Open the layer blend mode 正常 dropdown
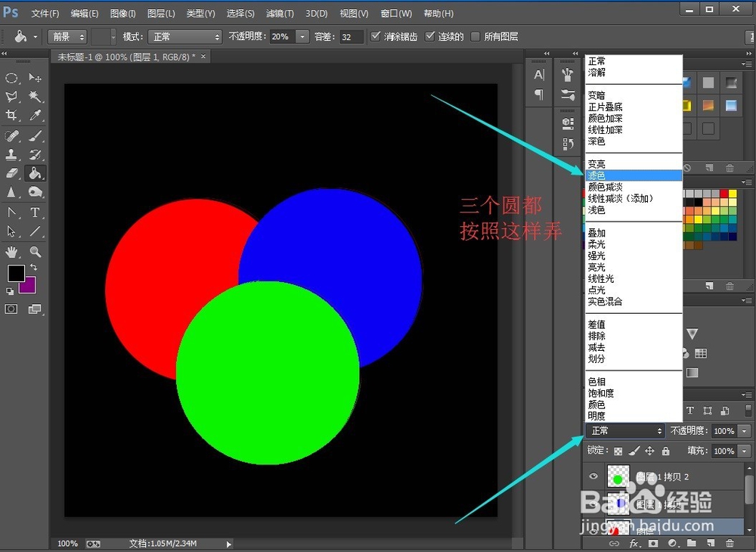756x552 pixels. pyautogui.click(x=626, y=431)
